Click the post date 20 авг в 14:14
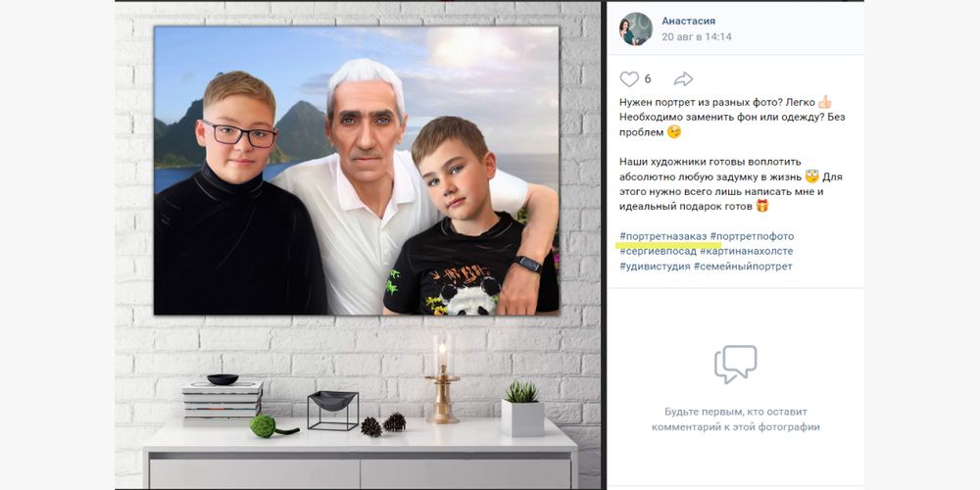Image resolution: width=980 pixels, height=490 pixels. coord(696,37)
